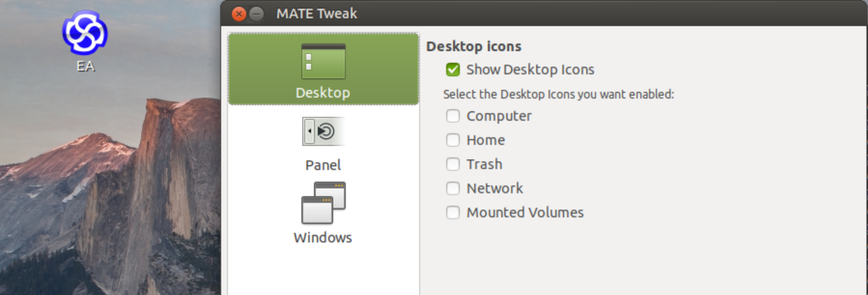Uncheck Show Desktop Icons
868x295 pixels.
453,70
